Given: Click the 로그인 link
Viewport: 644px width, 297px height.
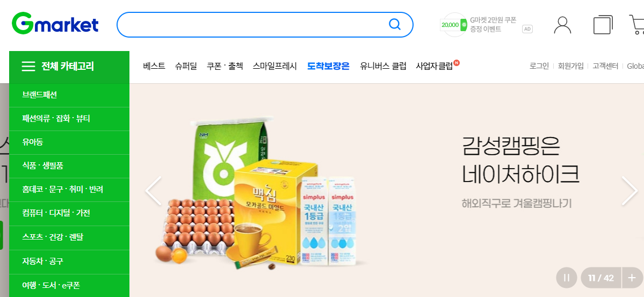Looking at the screenshot, I should pyautogui.click(x=539, y=66).
